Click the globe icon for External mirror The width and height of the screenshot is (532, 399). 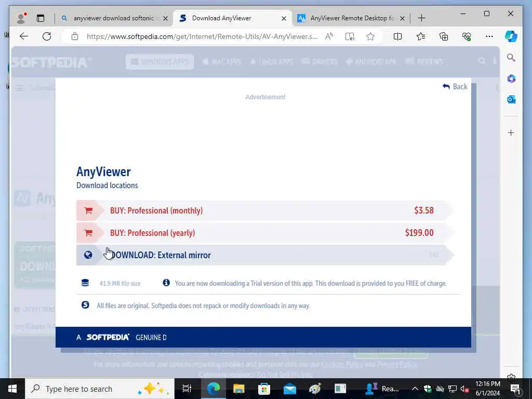coord(88,255)
